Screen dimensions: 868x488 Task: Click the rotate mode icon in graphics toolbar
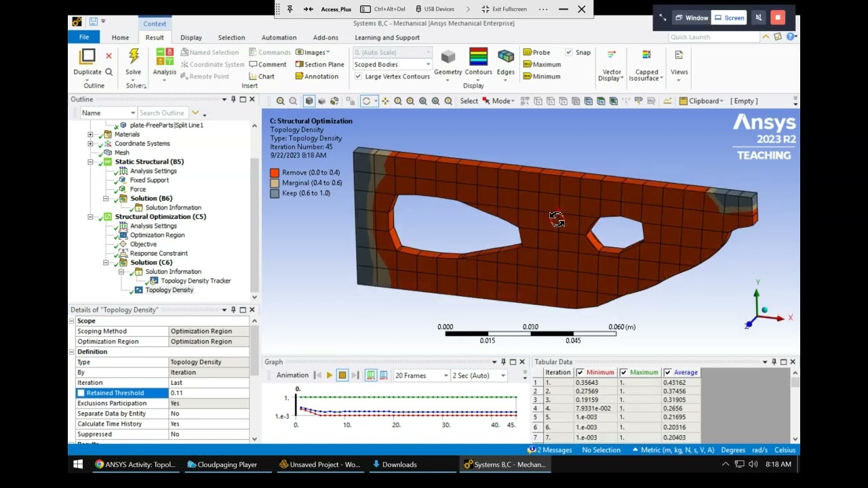pos(366,101)
